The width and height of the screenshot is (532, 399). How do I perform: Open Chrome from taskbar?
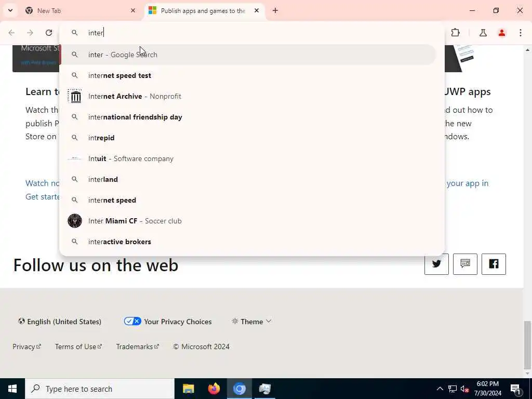pyautogui.click(x=239, y=389)
